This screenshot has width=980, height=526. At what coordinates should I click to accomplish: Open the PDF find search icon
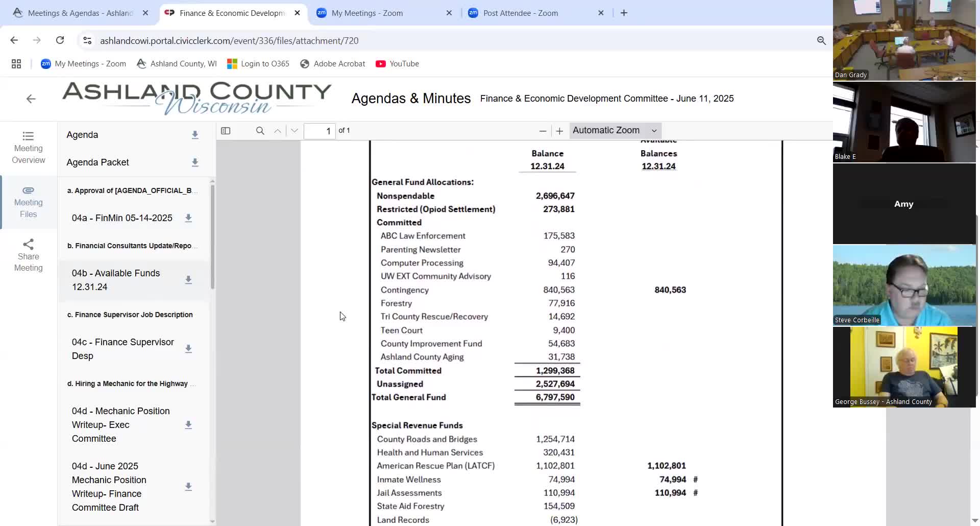pyautogui.click(x=260, y=131)
